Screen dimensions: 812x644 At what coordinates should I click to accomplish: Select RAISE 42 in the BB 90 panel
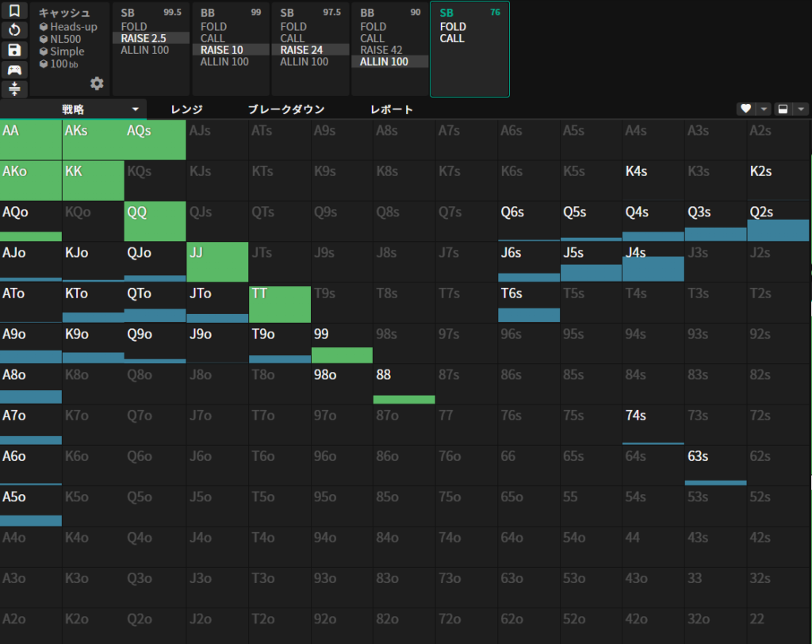pos(381,50)
